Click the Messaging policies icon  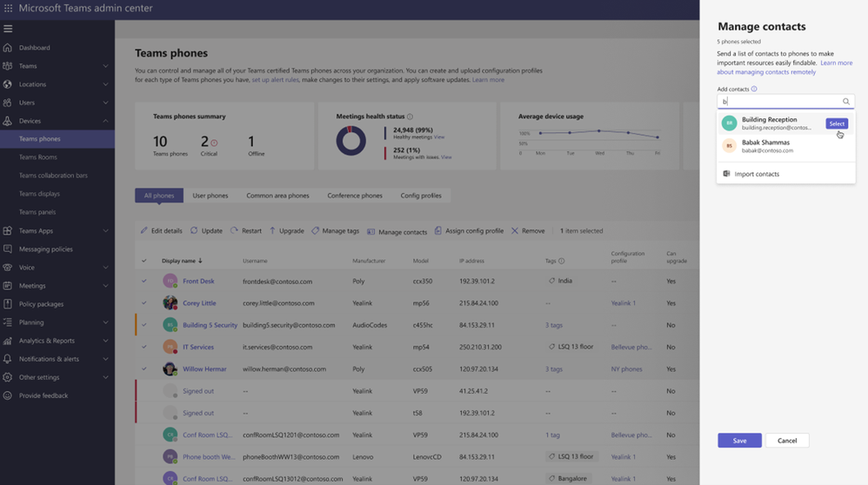tap(7, 249)
